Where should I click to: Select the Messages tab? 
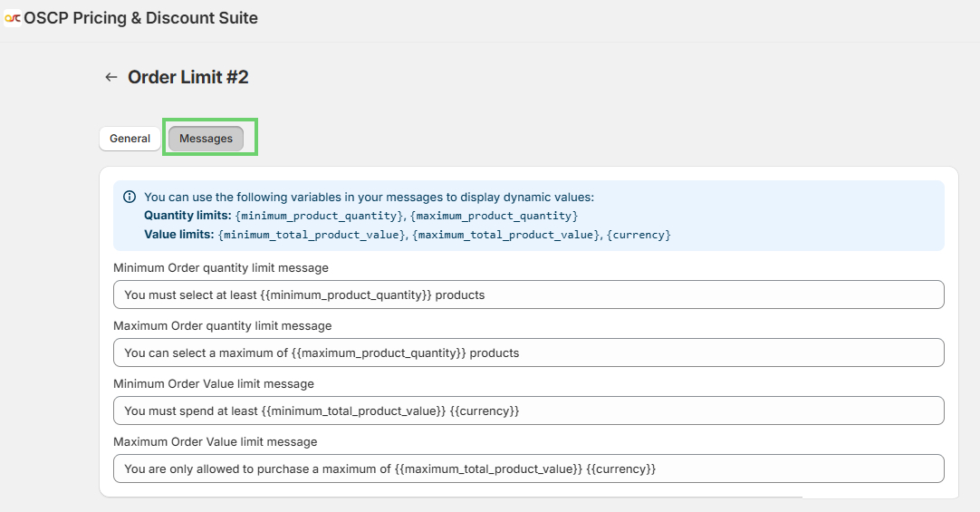(x=206, y=139)
